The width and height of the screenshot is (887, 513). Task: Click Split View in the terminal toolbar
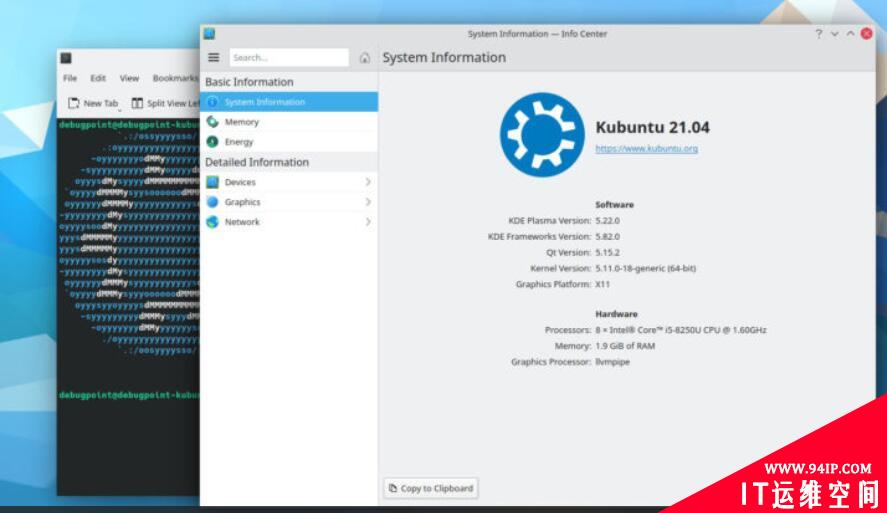[x=166, y=103]
